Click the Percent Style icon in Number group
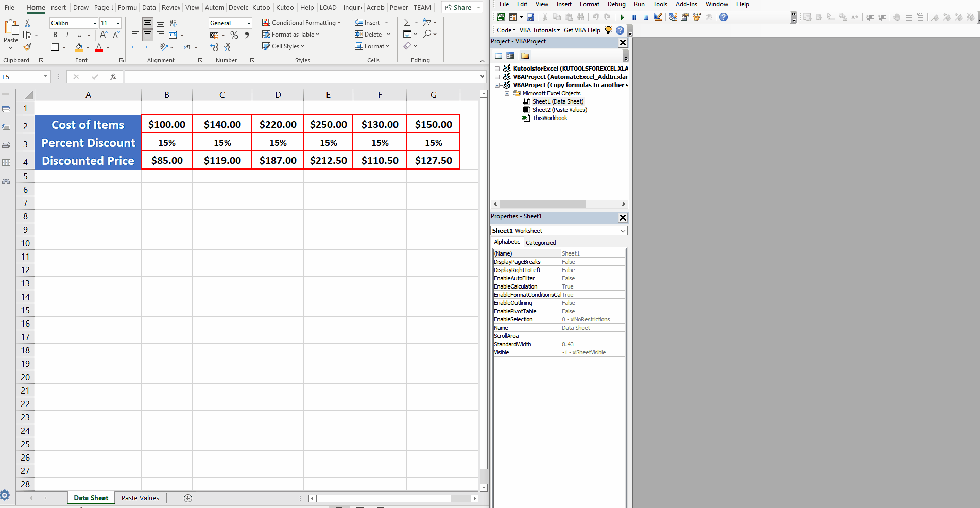980x508 pixels. 234,35
